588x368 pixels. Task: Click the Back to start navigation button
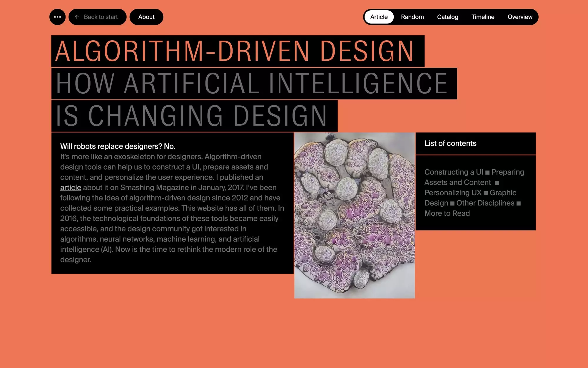pyautogui.click(x=97, y=17)
